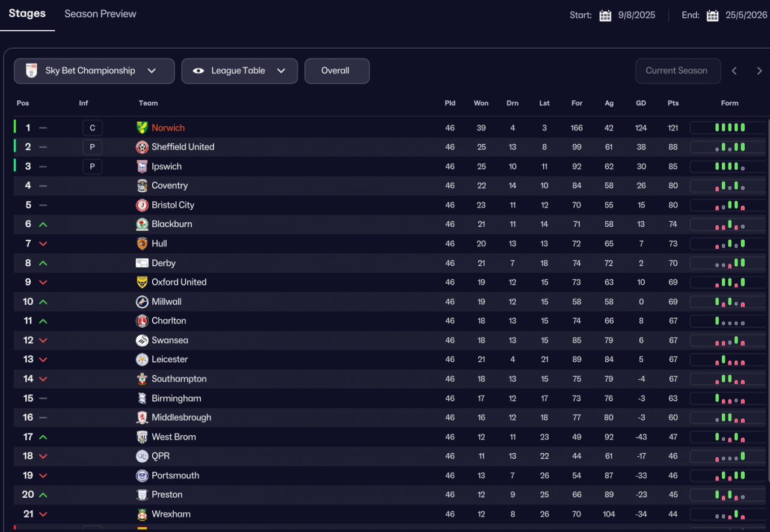This screenshot has width=770, height=532.
Task: Expand the League Table view dropdown
Action: pos(239,71)
